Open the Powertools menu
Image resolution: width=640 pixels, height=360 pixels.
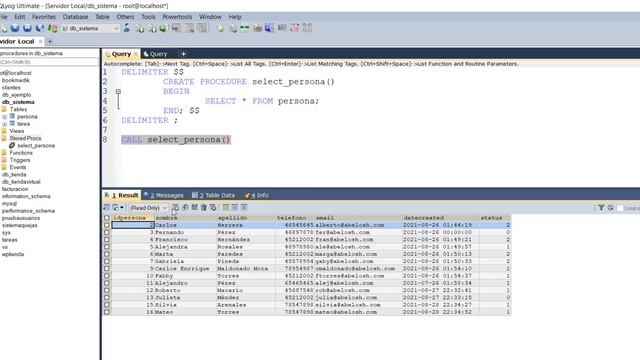pos(177,17)
